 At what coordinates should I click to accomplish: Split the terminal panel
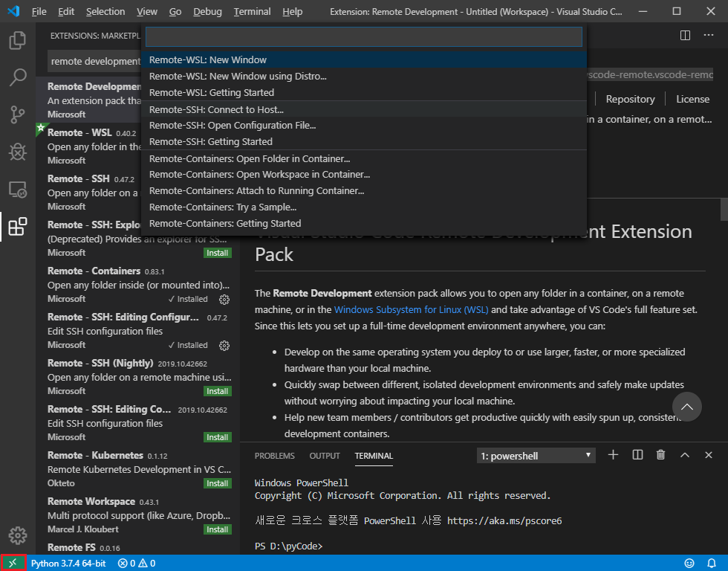[637, 455]
